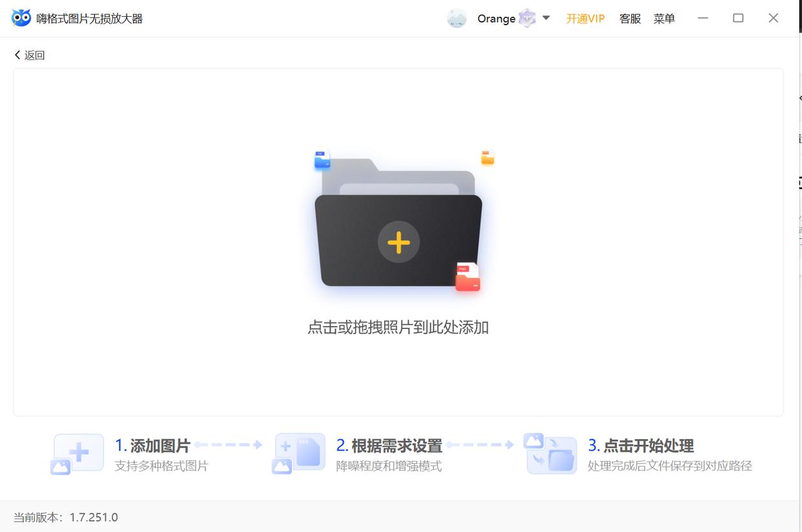
Task: Click the step 1 添加图片 icon
Action: pyautogui.click(x=77, y=453)
